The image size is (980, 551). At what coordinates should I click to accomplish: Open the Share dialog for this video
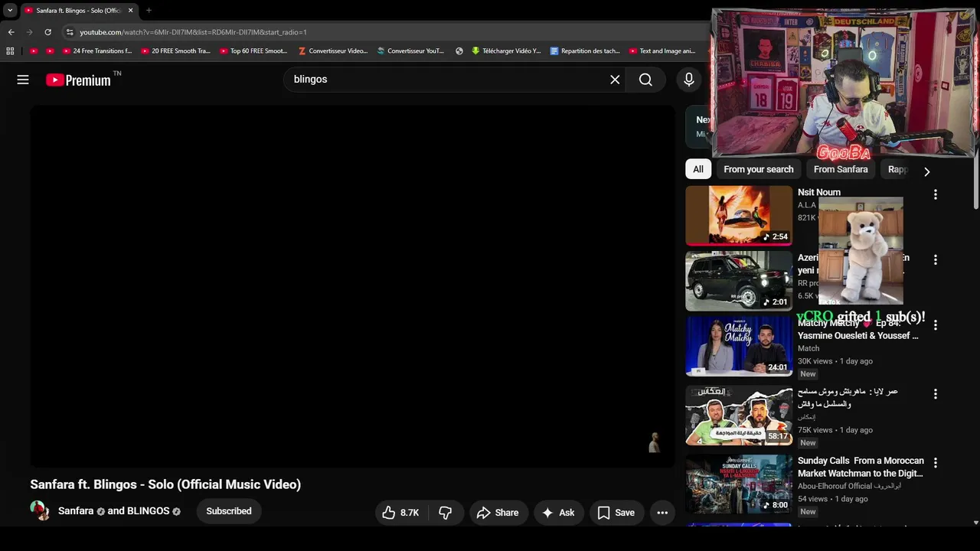pos(498,513)
